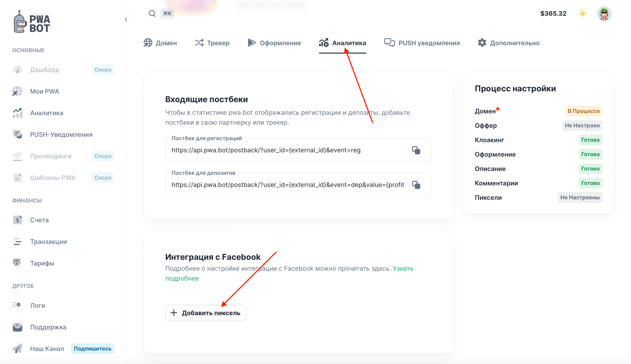Open the PUSH уведомления tab
The width and height of the screenshot is (631, 364).
pos(422,43)
